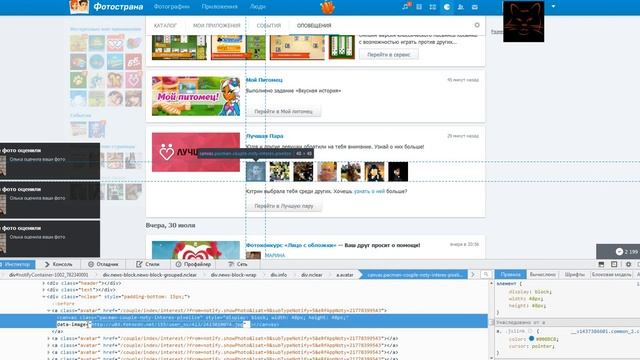
Task: Select the div.info breadcrumb
Action: [x=278, y=275]
